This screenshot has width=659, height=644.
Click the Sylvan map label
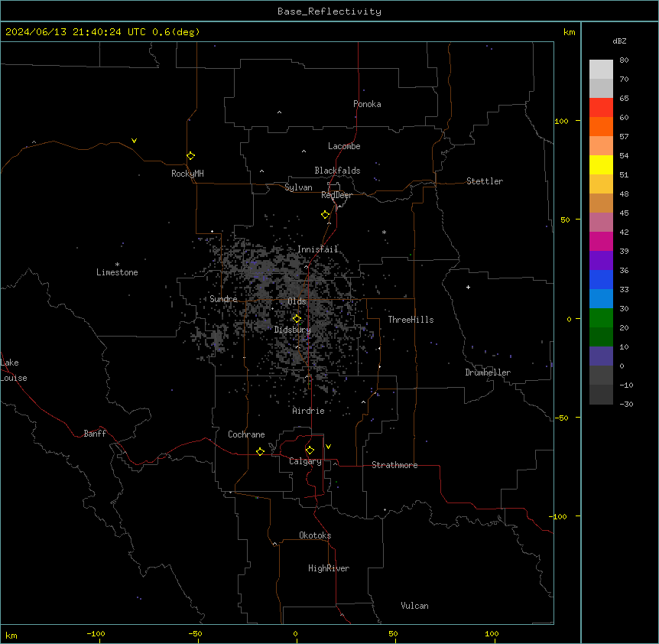(x=298, y=187)
